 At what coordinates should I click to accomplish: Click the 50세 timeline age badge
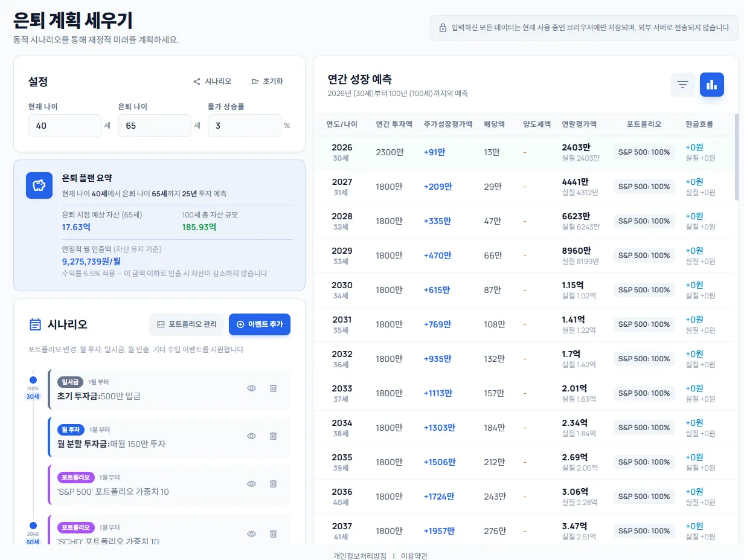coord(33,542)
